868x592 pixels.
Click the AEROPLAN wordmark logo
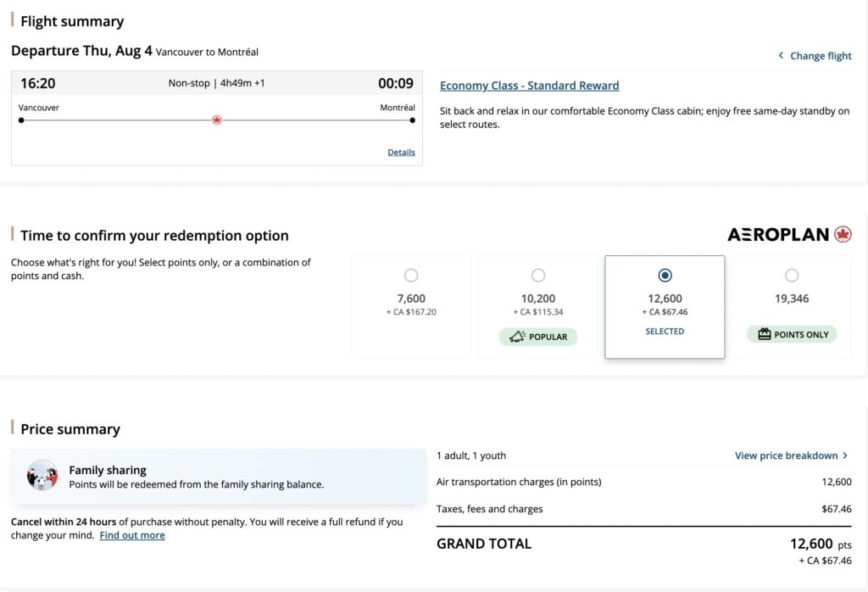pyautogui.click(x=778, y=235)
